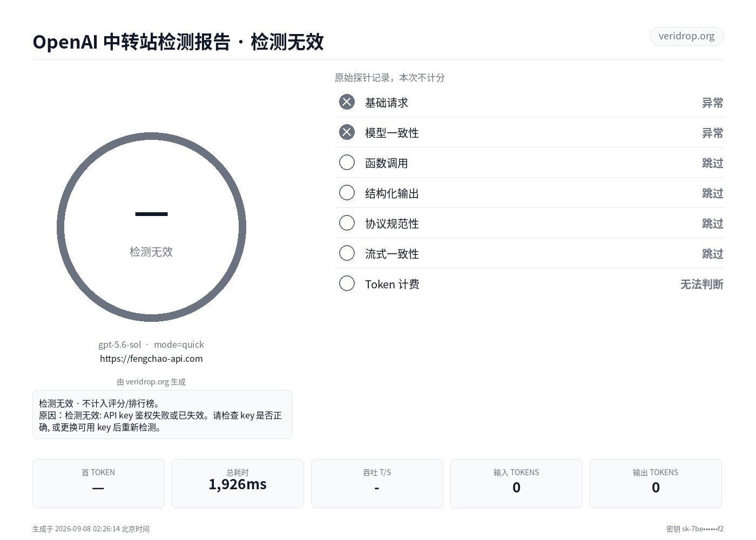Select the 总耗时 1,926ms stat card
The image size is (756, 540).
(238, 483)
